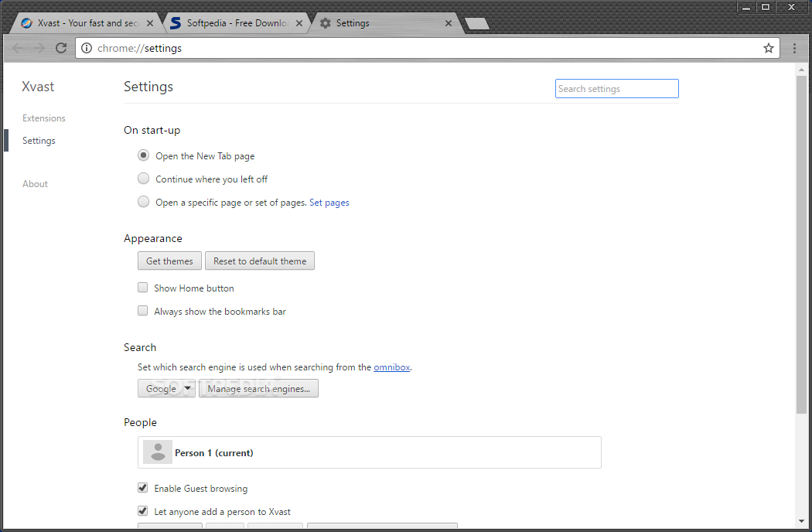This screenshot has width=812, height=532.
Task: Open the three-dot browser menu
Action: coord(794,48)
